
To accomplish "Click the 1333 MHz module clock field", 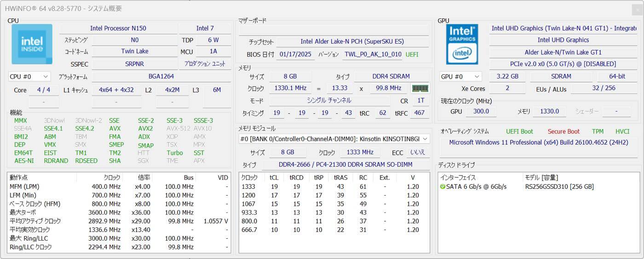I will 360,152.
